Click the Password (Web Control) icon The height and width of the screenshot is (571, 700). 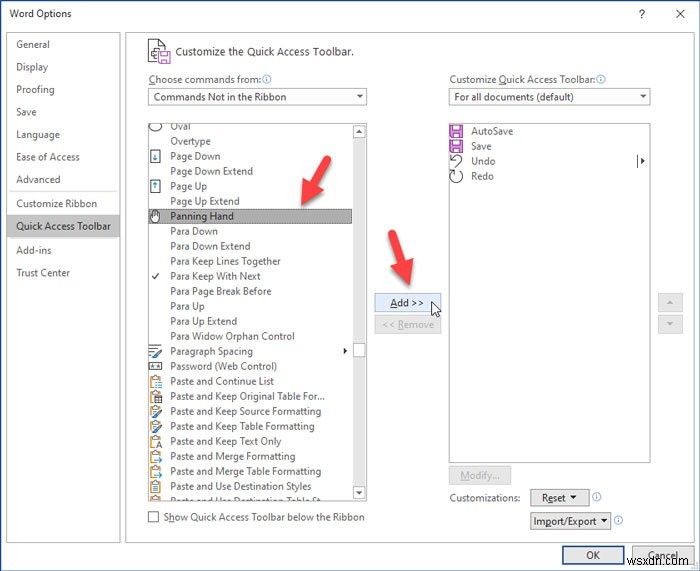point(155,367)
